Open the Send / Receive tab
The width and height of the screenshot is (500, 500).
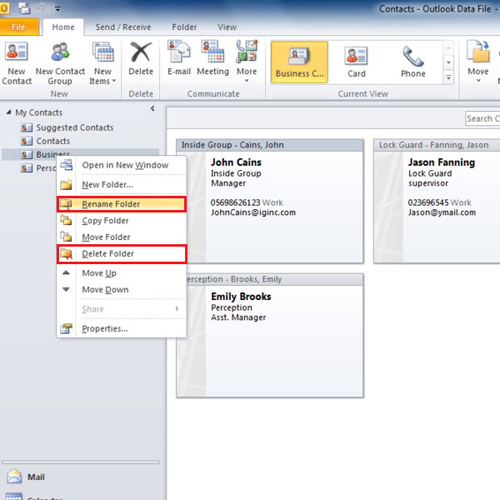coord(123,27)
